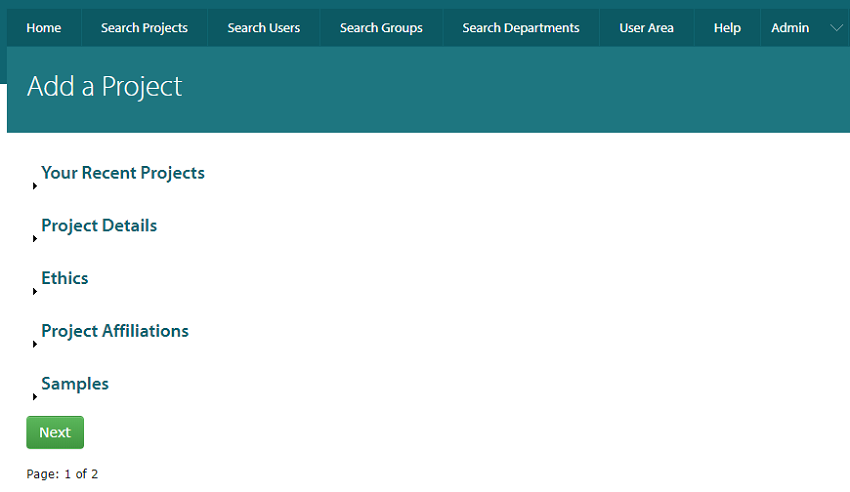The width and height of the screenshot is (850, 492).
Task: Click the Project Details heading text
Action: (99, 226)
